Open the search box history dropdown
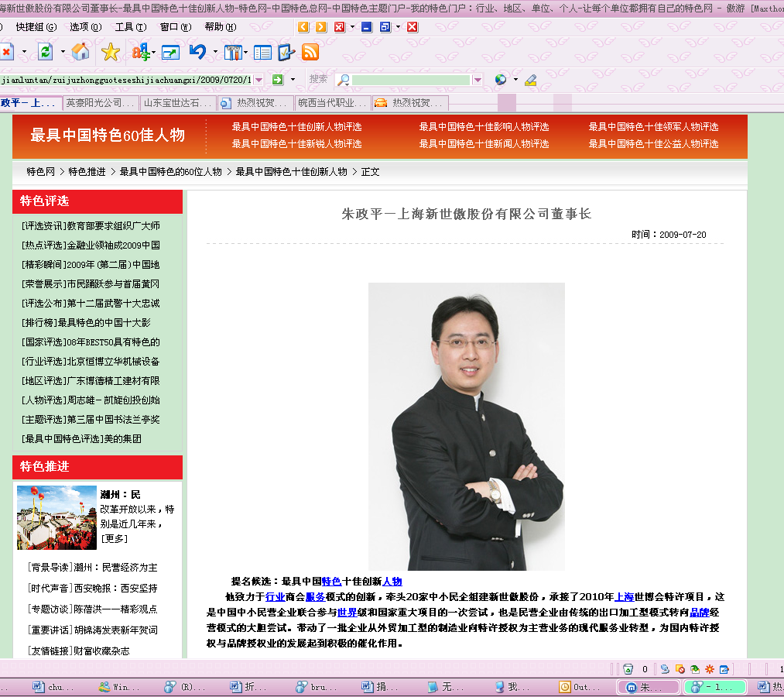The height and width of the screenshot is (697, 784). (x=478, y=80)
